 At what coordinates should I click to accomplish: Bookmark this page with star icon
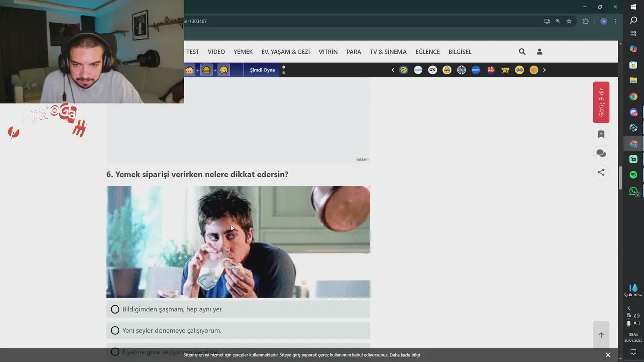[569, 21]
